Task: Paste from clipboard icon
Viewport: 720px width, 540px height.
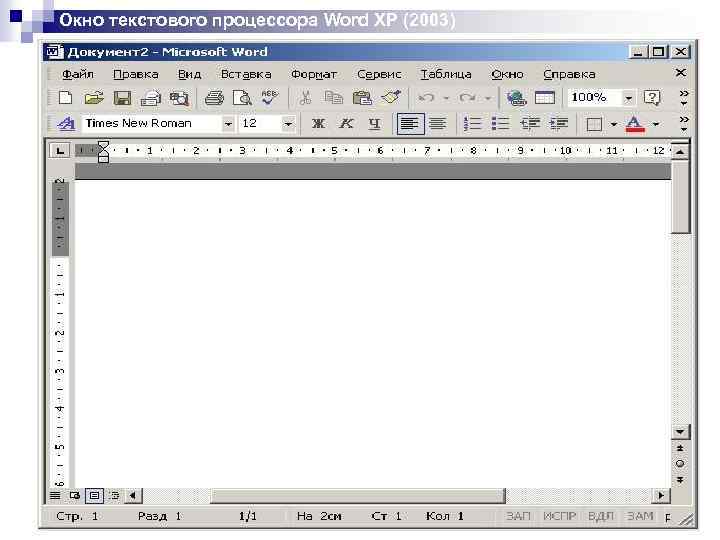Action: (x=362, y=98)
